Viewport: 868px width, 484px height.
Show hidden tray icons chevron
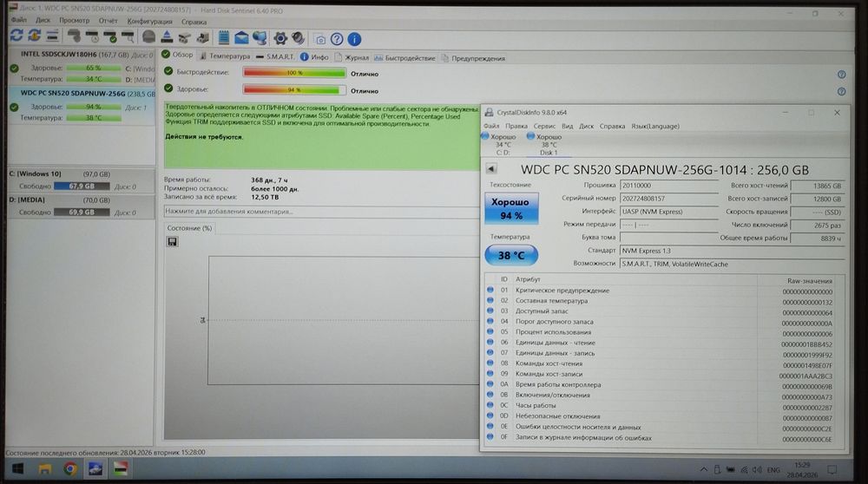(x=704, y=469)
